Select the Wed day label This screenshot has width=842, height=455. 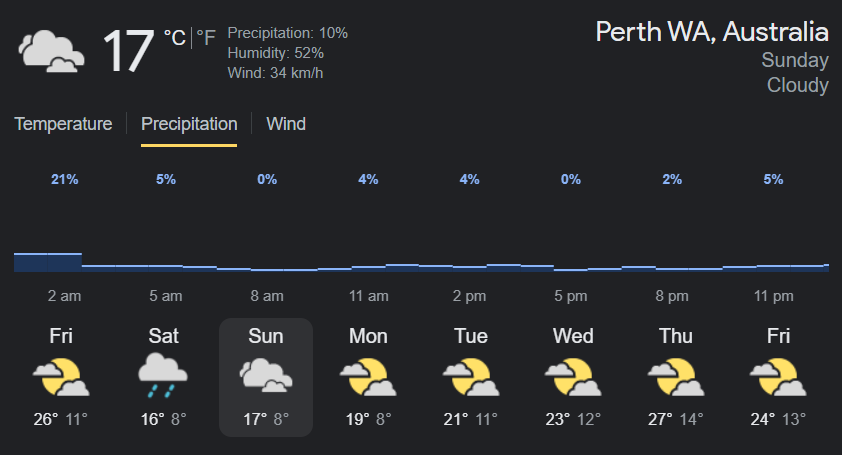click(573, 336)
